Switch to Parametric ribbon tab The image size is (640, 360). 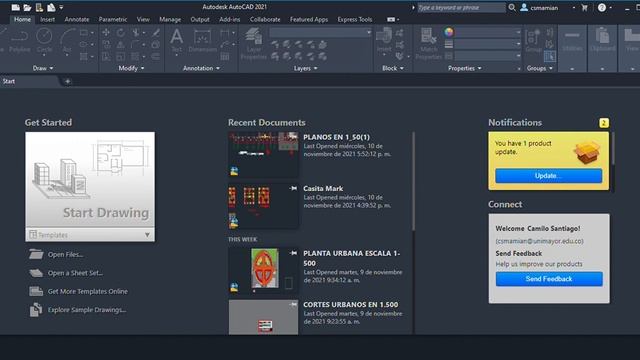coord(113,19)
